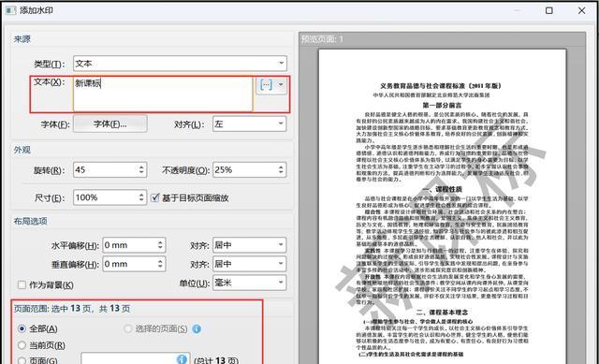Click into the 文本 watermark text field

[x=163, y=95]
